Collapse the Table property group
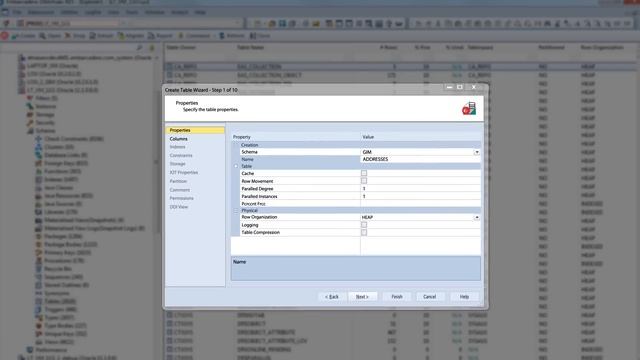The width and height of the screenshot is (640, 360). click(236, 166)
